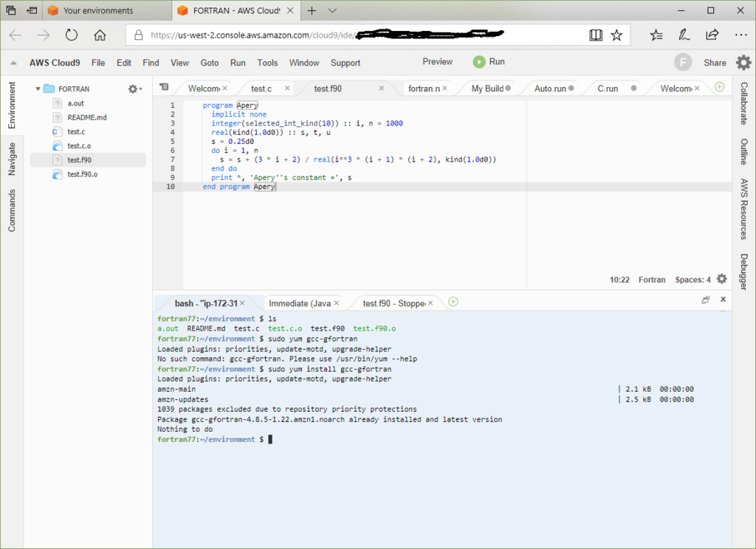This screenshot has height=549, width=756.
Task: Collapse the menu bar with up arrow
Action: coord(13,63)
